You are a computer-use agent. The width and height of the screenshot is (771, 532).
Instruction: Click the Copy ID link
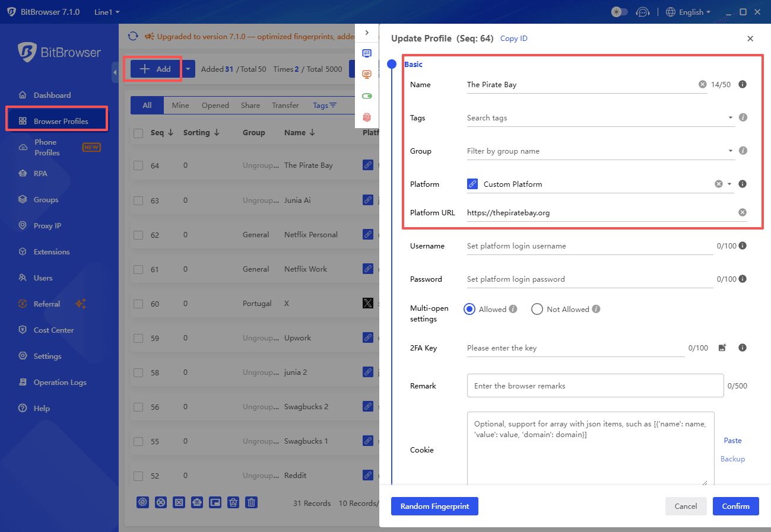coord(513,39)
